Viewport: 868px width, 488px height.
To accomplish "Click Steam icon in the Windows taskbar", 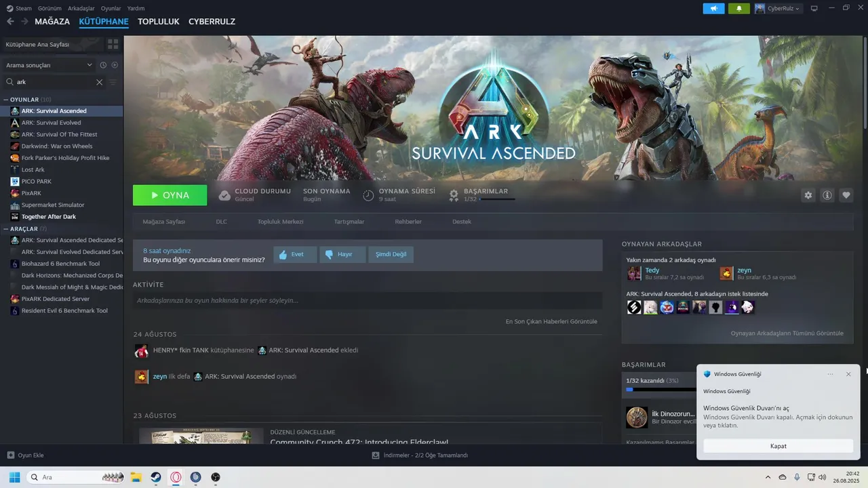I will 155,477.
